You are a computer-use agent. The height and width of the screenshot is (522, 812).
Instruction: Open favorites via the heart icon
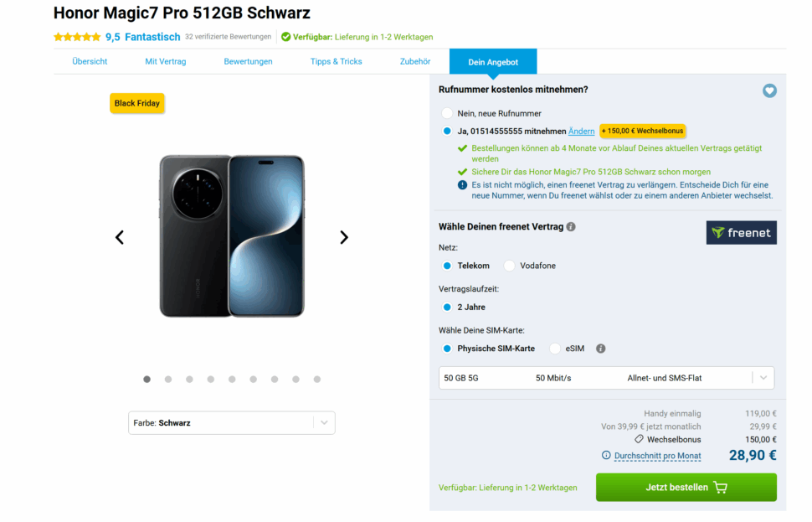(769, 90)
